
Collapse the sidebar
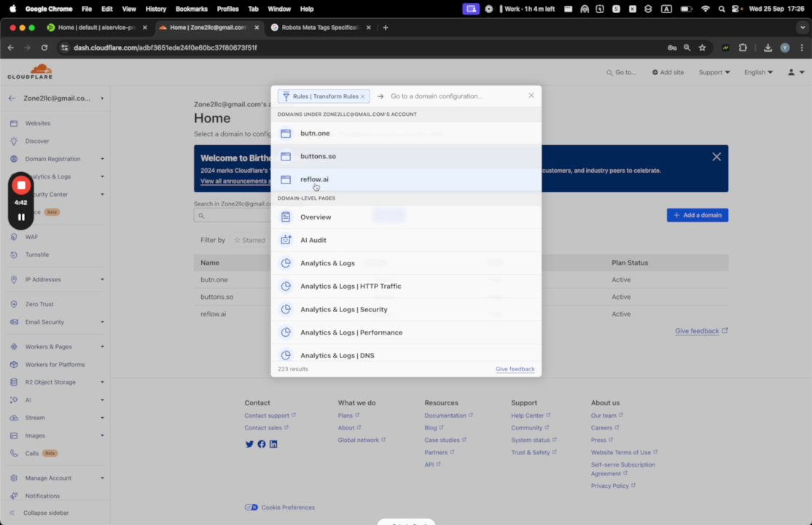coord(39,513)
